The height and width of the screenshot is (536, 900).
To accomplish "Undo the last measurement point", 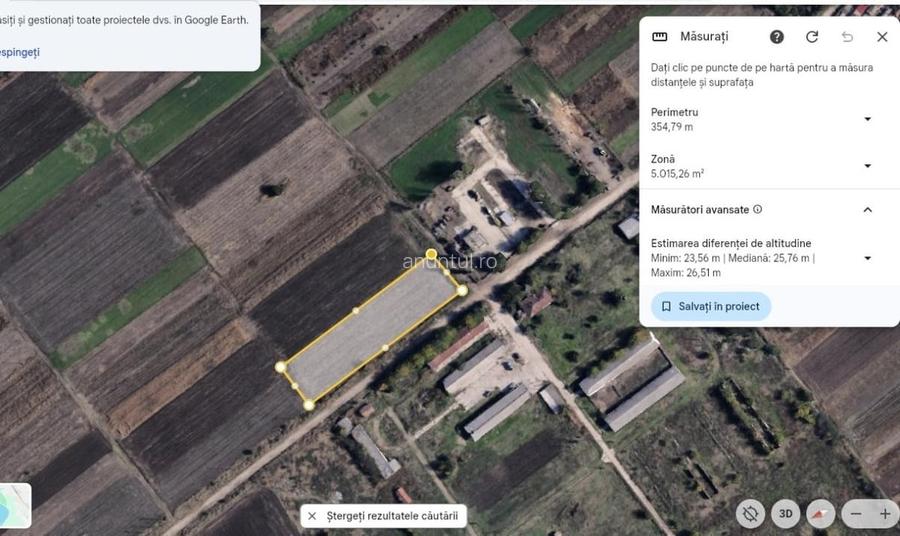I will pos(847,37).
